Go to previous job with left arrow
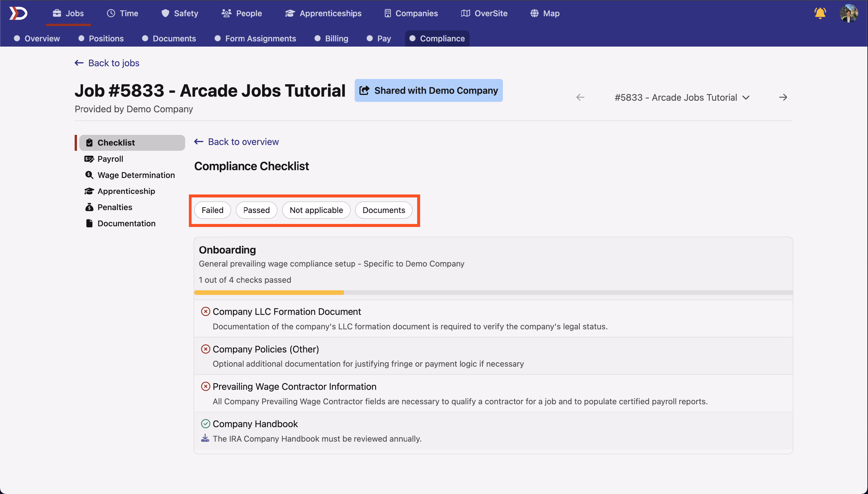 point(580,97)
